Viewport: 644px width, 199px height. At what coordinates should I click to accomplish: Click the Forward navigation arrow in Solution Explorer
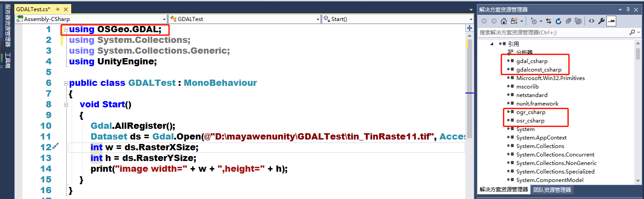coord(494,21)
